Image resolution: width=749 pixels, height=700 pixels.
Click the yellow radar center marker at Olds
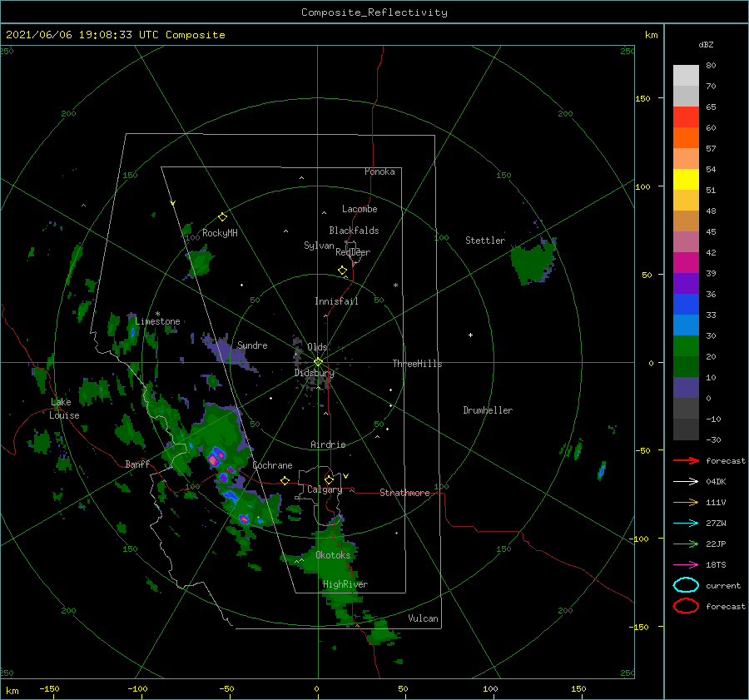click(318, 362)
